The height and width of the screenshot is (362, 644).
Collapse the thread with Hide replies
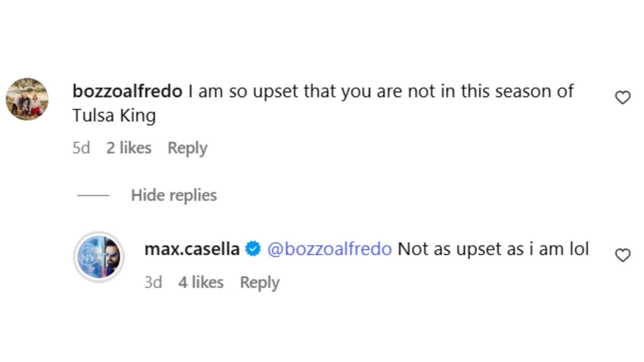[174, 195]
